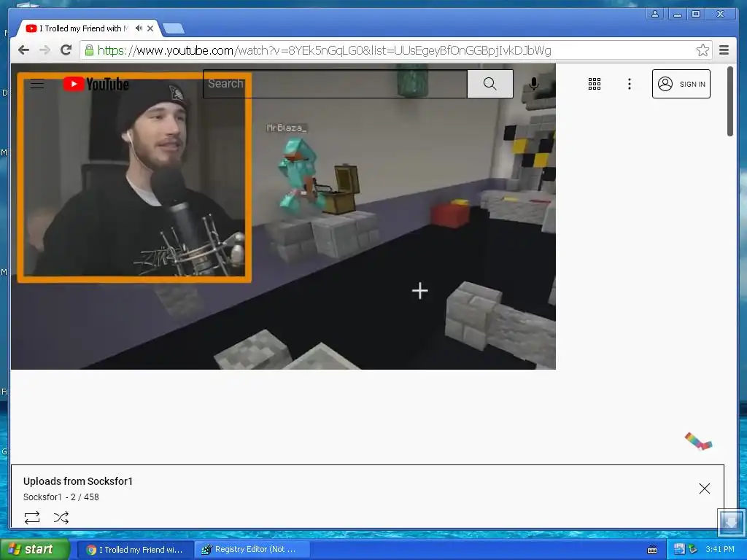Toggle loop playlist button
The height and width of the screenshot is (560, 747).
point(32,518)
